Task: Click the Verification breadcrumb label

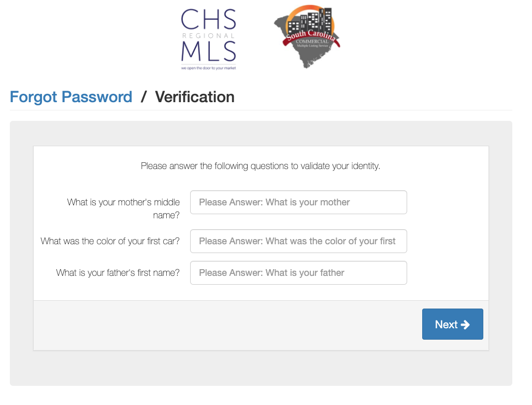Action: point(195,97)
